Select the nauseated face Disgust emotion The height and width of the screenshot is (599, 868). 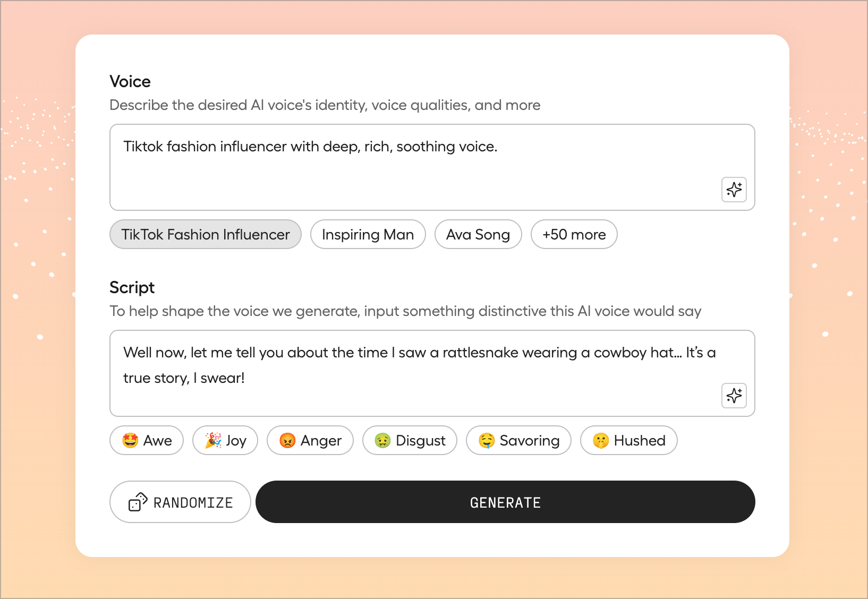(410, 440)
